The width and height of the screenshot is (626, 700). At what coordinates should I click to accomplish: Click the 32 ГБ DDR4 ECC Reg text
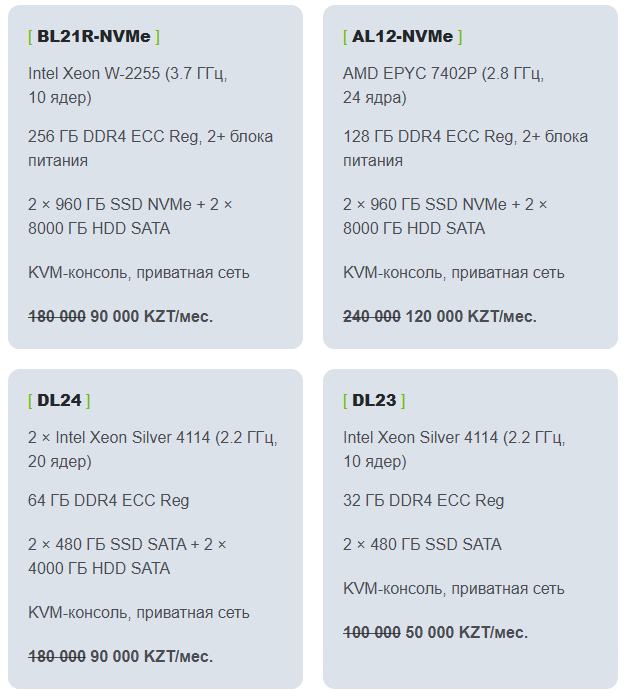pyautogui.click(x=423, y=500)
